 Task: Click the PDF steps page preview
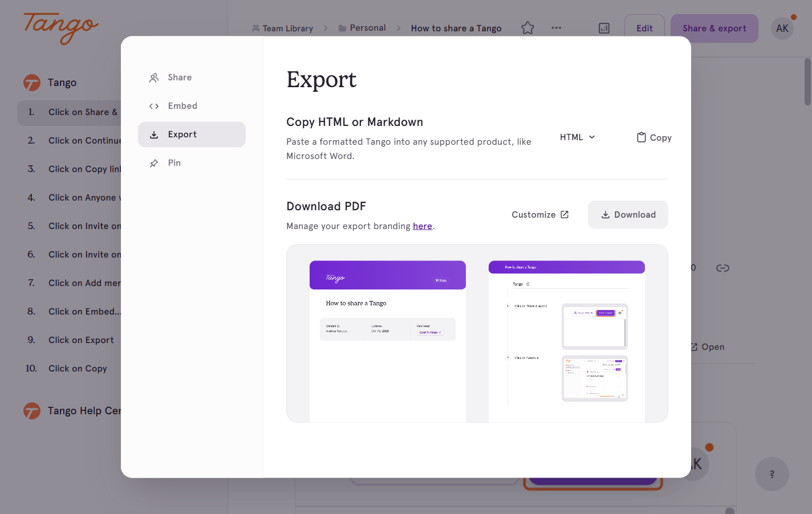click(x=567, y=341)
